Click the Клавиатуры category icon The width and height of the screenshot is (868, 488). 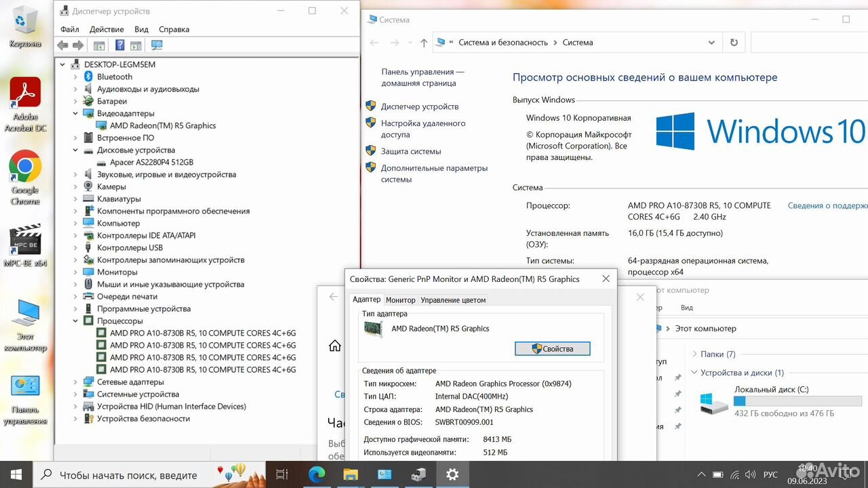click(x=88, y=199)
